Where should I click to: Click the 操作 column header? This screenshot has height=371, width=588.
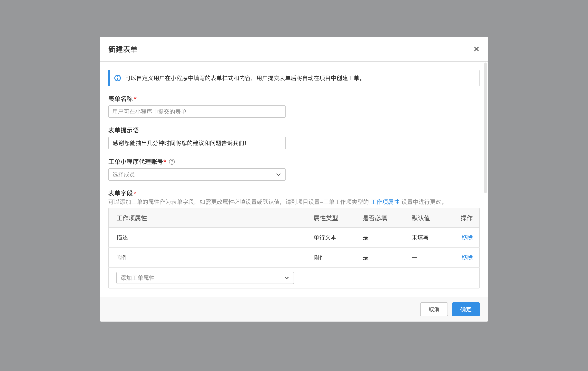click(467, 218)
